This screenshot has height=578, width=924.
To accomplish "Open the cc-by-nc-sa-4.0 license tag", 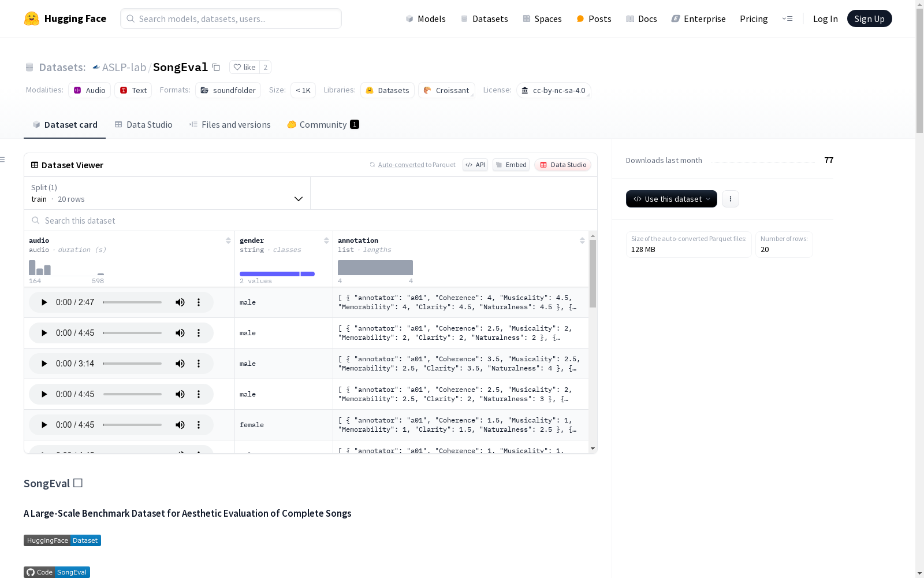I will 554,90.
